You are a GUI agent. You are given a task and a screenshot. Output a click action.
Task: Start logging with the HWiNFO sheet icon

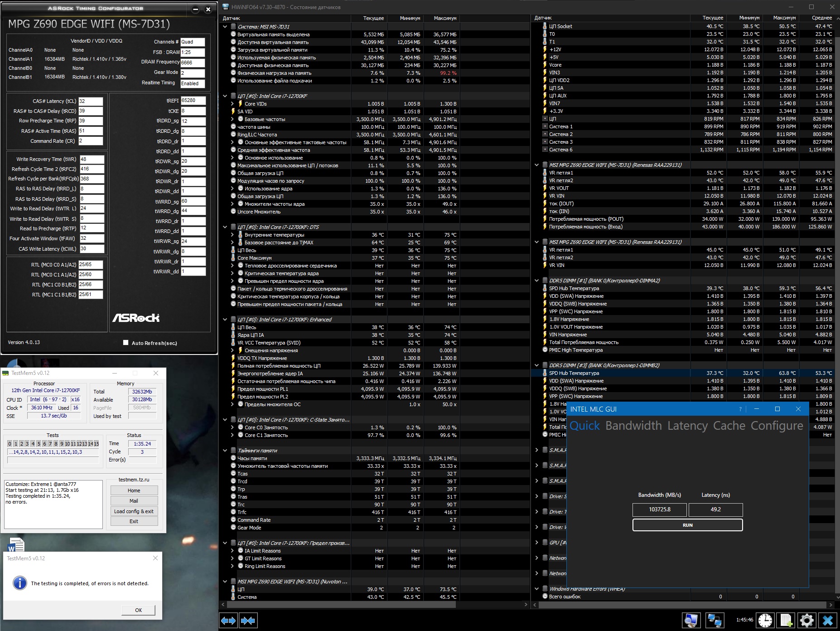[786, 620]
